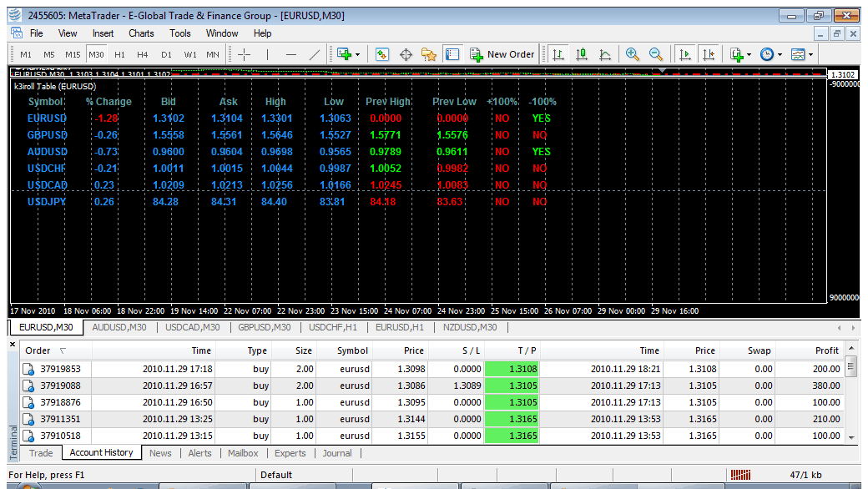Open the Insert menu
Image resolution: width=868 pixels, height=489 pixels.
103,33
